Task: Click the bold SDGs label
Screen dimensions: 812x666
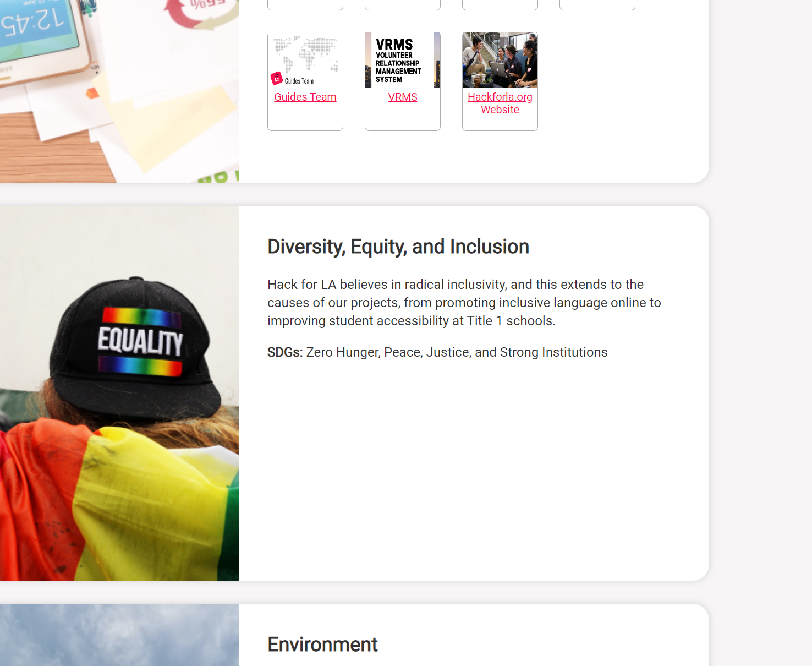Action: click(x=285, y=352)
